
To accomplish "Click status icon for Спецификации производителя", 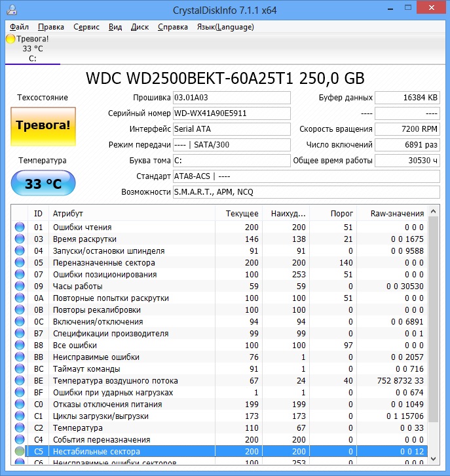I will pyautogui.click(x=20, y=333).
